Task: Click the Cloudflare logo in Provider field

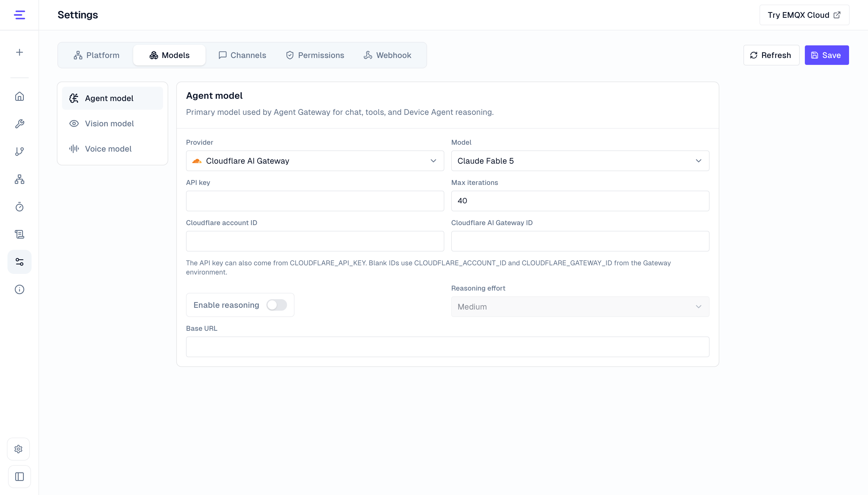Action: tap(197, 161)
